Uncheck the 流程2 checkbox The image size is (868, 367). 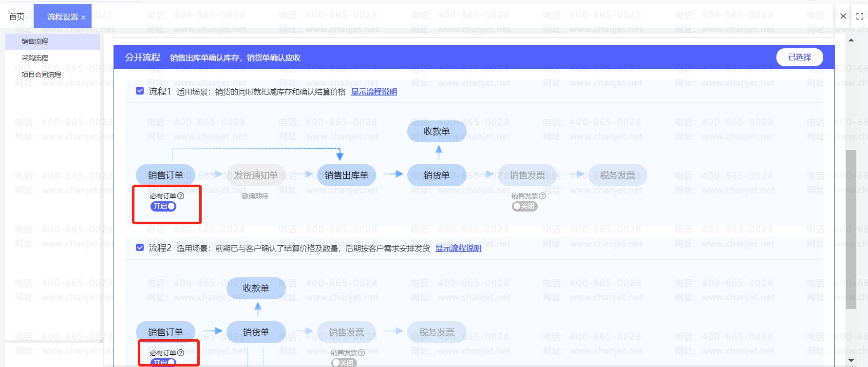pyautogui.click(x=140, y=248)
